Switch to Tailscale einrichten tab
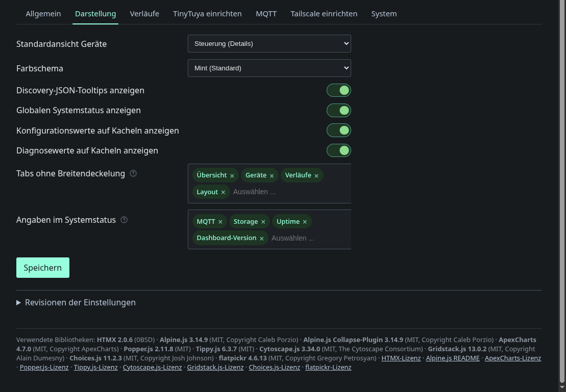The width and height of the screenshot is (566, 392). (x=324, y=14)
